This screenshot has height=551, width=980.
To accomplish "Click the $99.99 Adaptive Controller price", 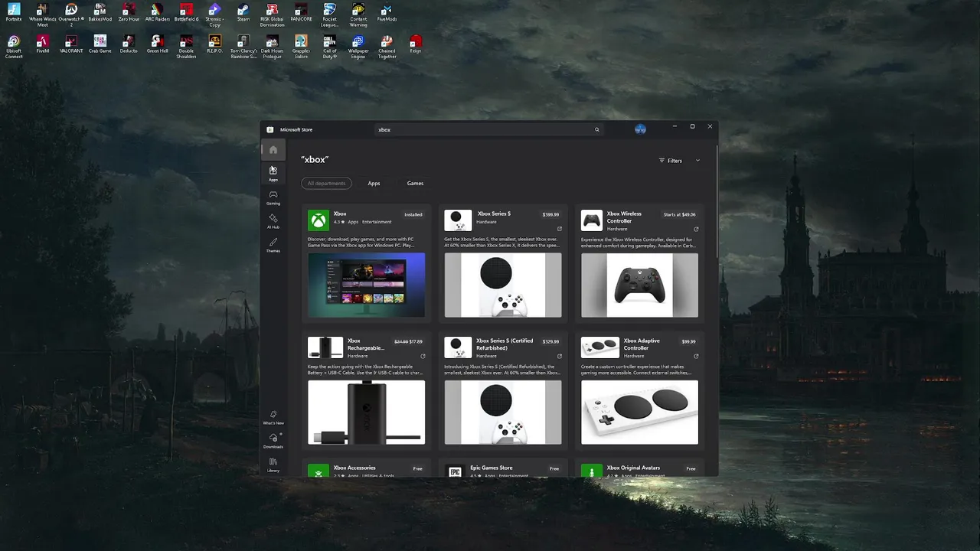I will [689, 341].
